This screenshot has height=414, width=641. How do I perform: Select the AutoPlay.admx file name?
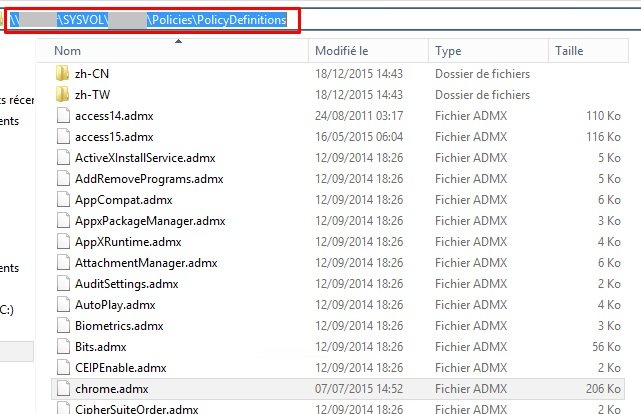pyautogui.click(x=115, y=305)
